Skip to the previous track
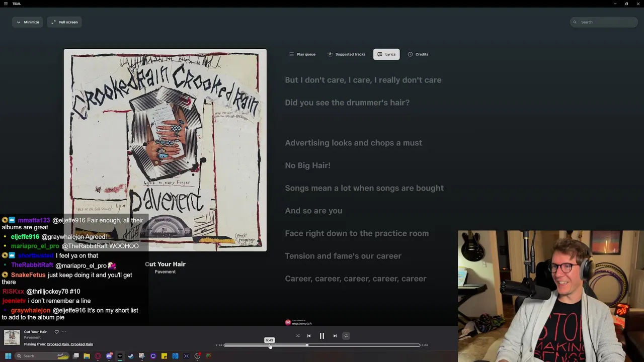Viewport: 644px width, 362px height. point(309,336)
